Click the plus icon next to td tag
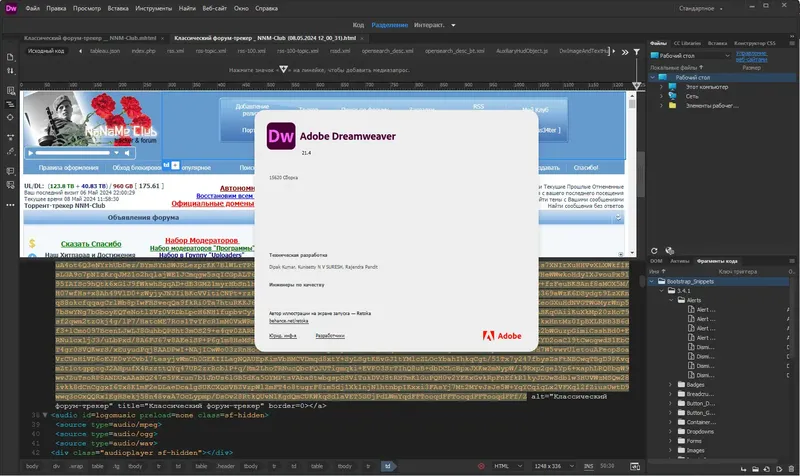The height and width of the screenshot is (476, 800). (175, 165)
